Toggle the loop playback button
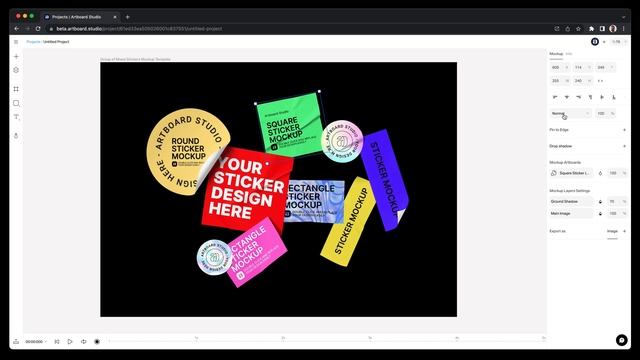The width and height of the screenshot is (640, 360). pos(84,342)
